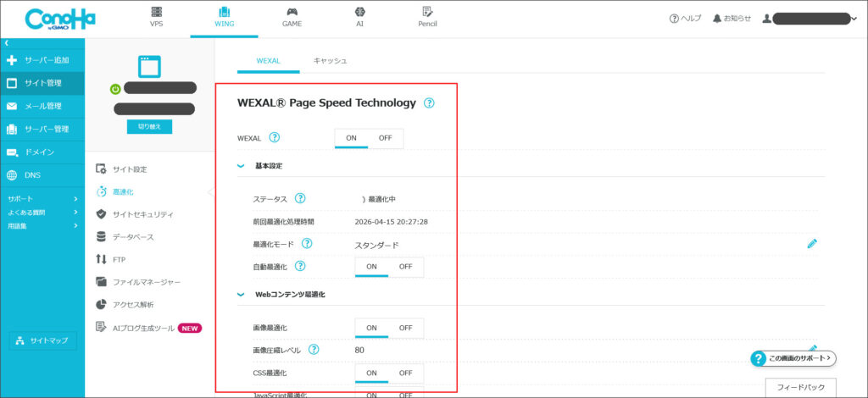This screenshot has width=868, height=398.
Task: Set 画像最適化 to OFF
Action: 406,328
